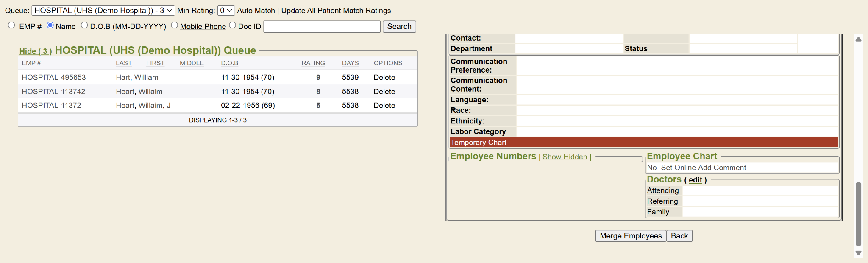The width and height of the screenshot is (868, 263).
Task: Open the Queue dropdown list
Action: tap(103, 11)
